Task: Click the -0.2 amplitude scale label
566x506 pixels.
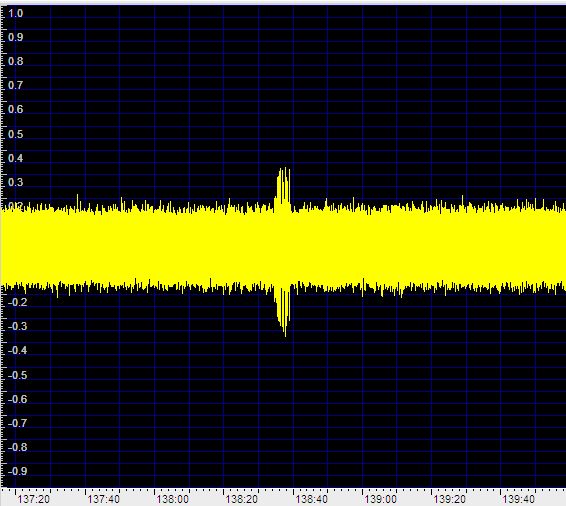Action: [x=17, y=302]
